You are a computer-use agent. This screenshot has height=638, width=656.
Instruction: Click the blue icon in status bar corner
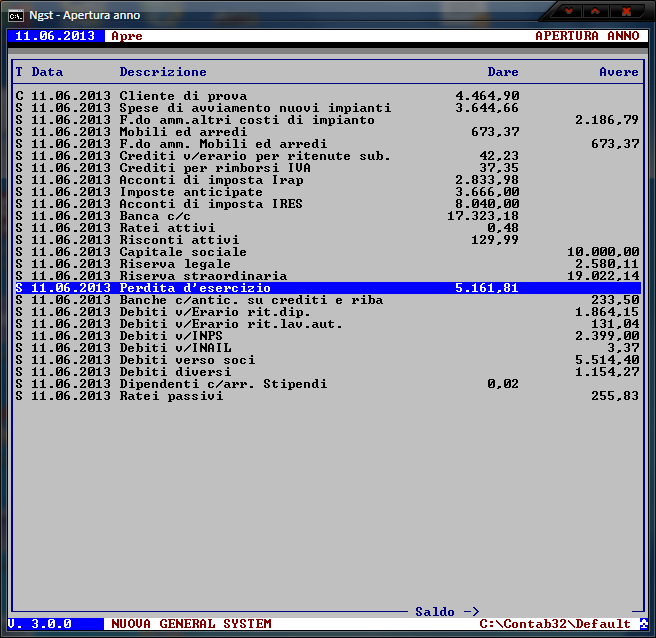pyautogui.click(x=643, y=624)
